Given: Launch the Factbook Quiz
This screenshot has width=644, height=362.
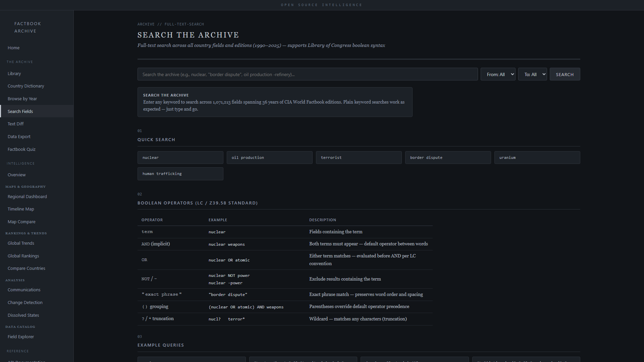Looking at the screenshot, I should tap(21, 149).
